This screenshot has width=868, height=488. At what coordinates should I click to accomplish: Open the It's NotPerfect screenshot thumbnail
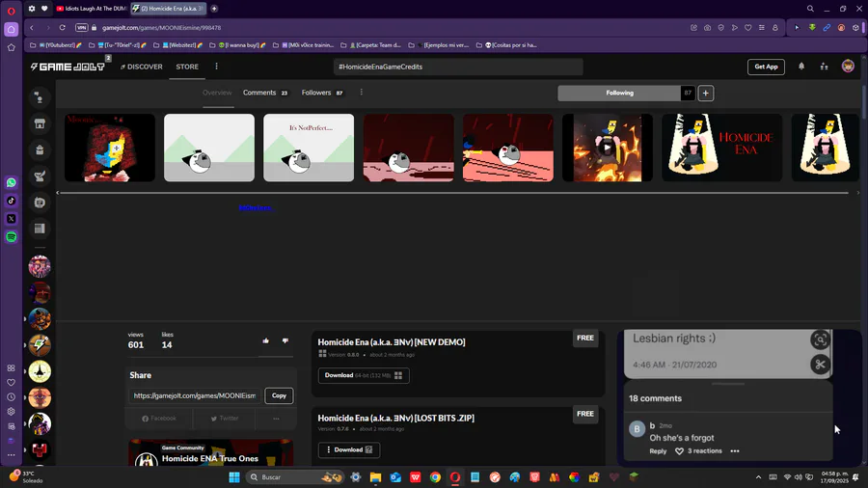(x=309, y=148)
